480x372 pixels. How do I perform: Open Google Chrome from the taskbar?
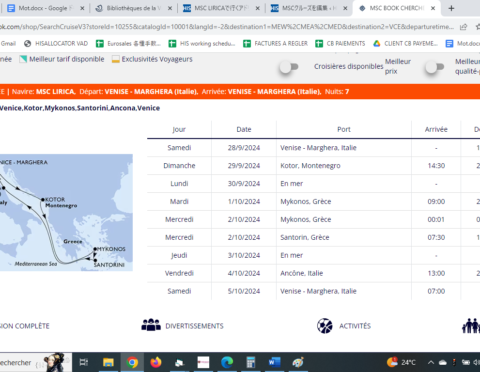[x=132, y=362]
